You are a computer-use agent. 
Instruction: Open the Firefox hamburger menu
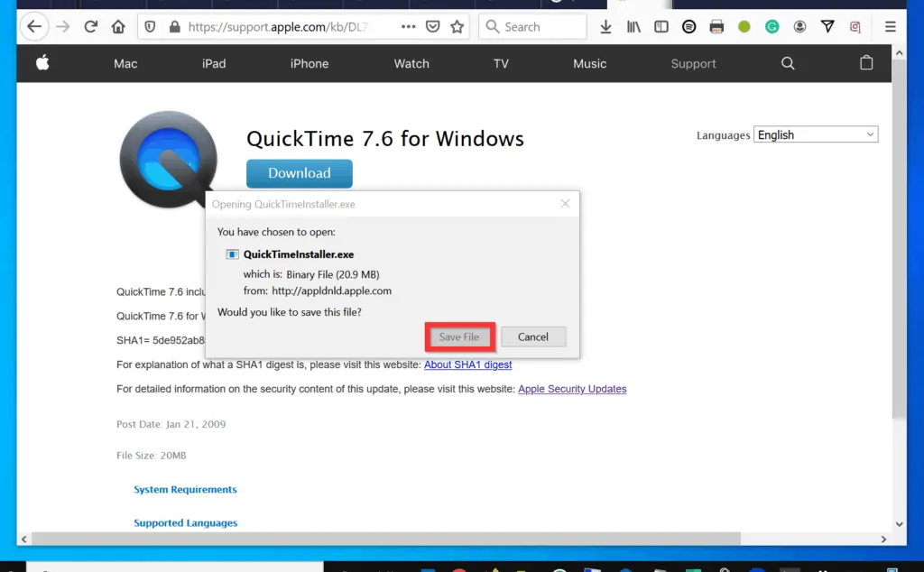(x=891, y=26)
